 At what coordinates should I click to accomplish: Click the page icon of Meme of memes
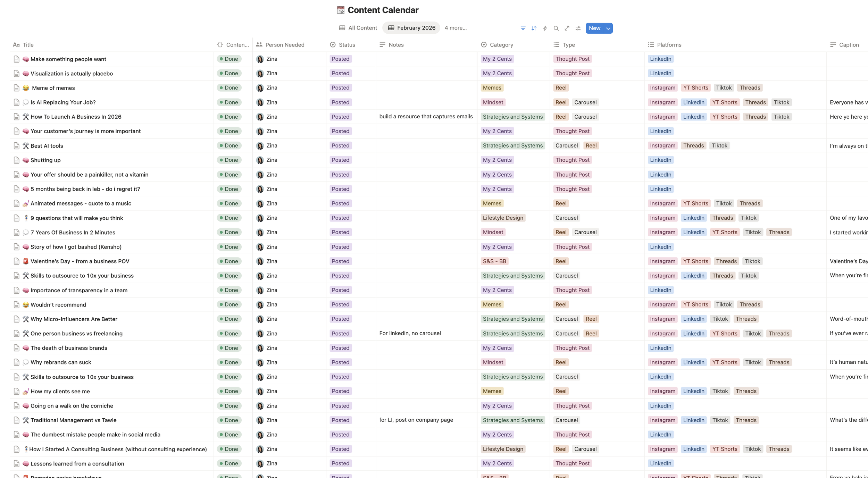pos(16,88)
